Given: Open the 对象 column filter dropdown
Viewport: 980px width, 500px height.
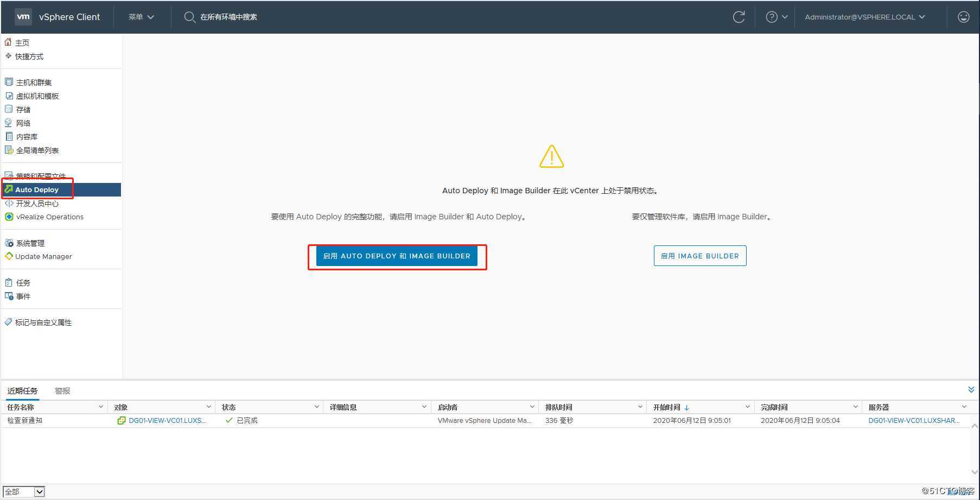Looking at the screenshot, I should click(x=209, y=407).
